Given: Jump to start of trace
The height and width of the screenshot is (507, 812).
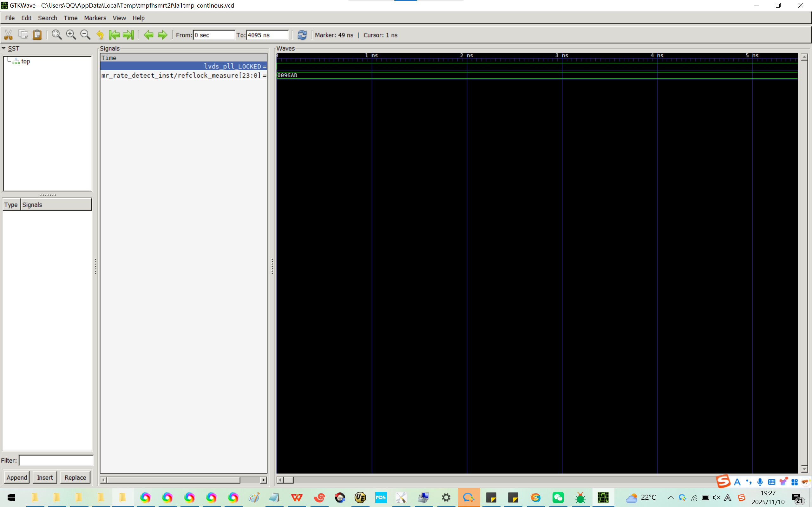Looking at the screenshot, I should click(115, 35).
